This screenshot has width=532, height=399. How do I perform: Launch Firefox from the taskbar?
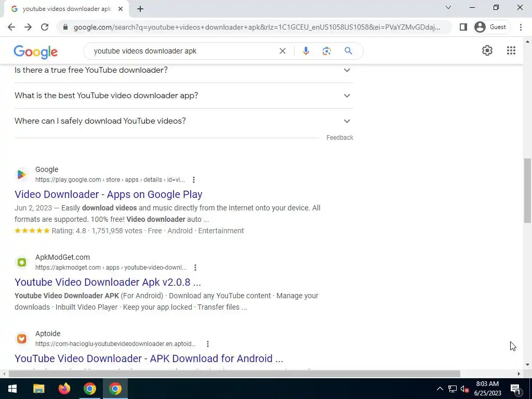coord(64,389)
